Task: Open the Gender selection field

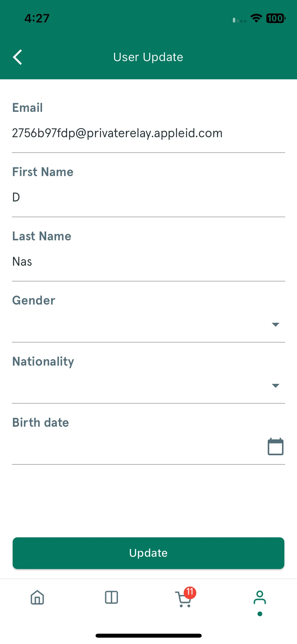Action: pos(148,325)
